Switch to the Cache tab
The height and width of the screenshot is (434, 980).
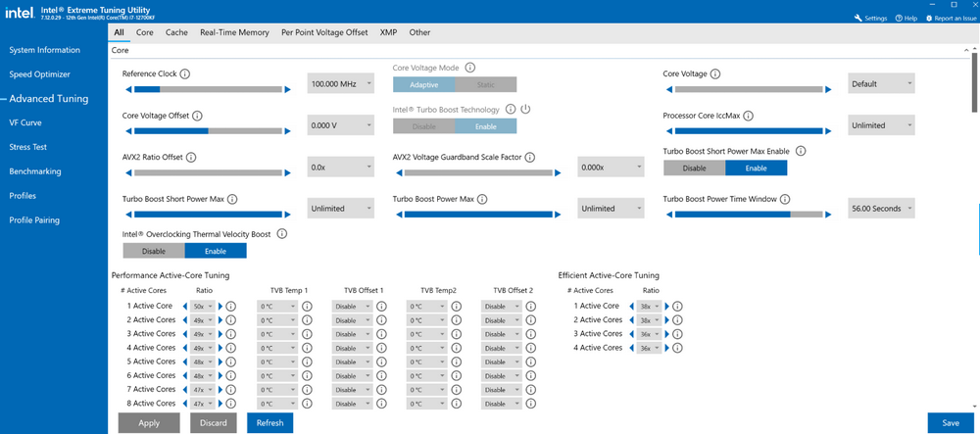pyautogui.click(x=176, y=32)
